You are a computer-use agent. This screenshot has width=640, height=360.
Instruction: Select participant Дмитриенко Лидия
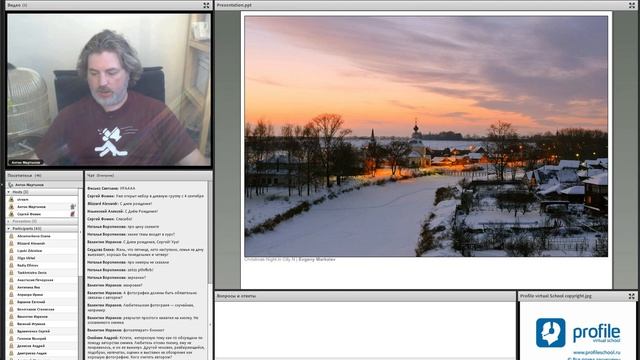coord(42,353)
